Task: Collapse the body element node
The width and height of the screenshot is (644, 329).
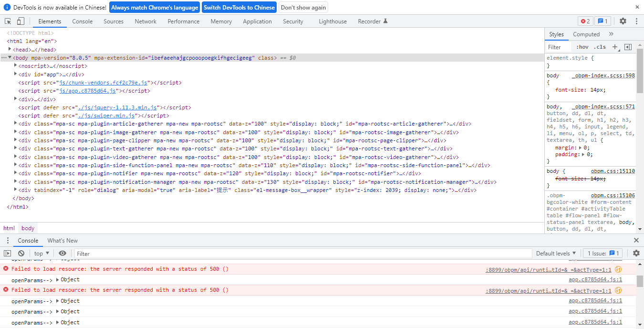Action: [x=9, y=57]
